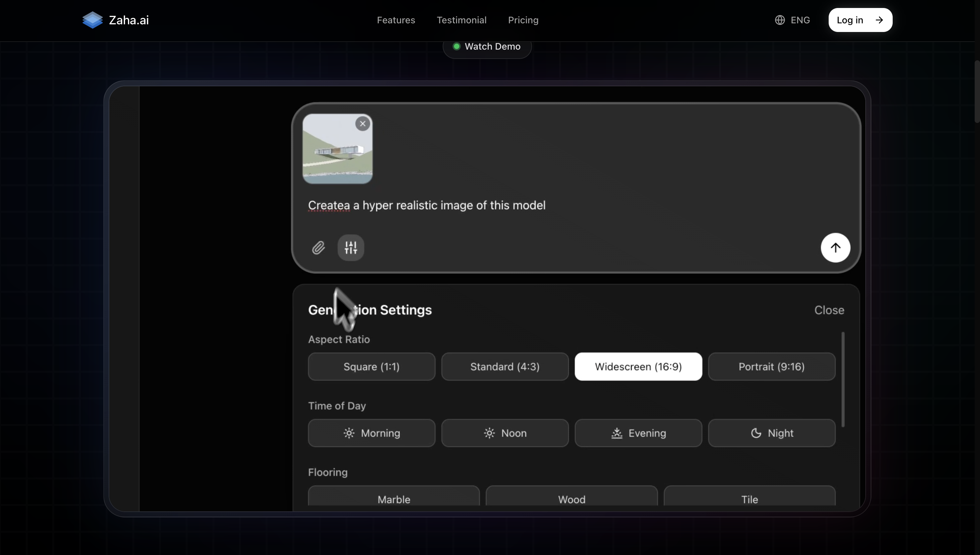980x555 pixels.
Task: Open the generation settings sliders icon
Action: point(351,248)
